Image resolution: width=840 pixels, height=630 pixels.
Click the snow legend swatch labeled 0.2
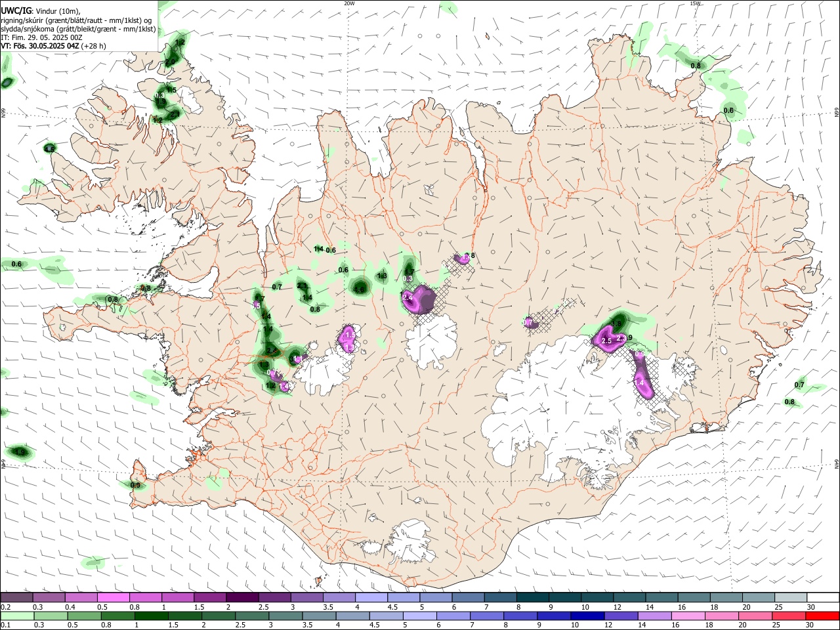16,598
